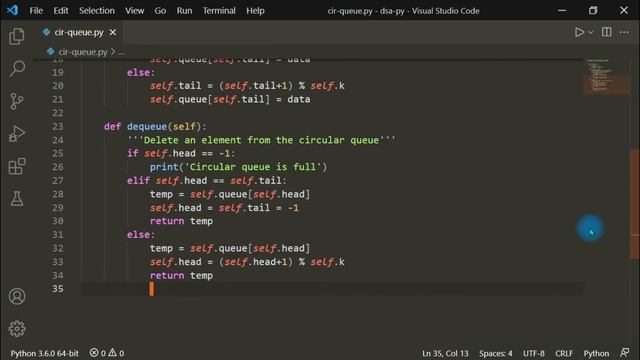Screen dimensions: 640x360
Task: Select the cir-queue.py editor tab
Action: point(79,32)
